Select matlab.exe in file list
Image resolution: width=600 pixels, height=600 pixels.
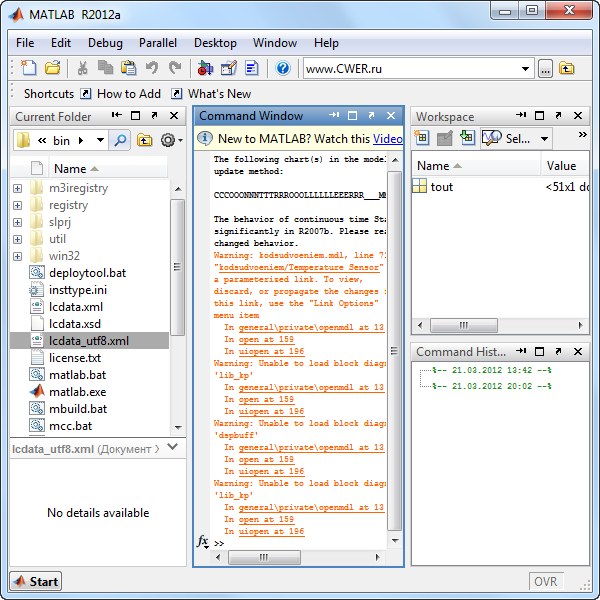pos(78,392)
